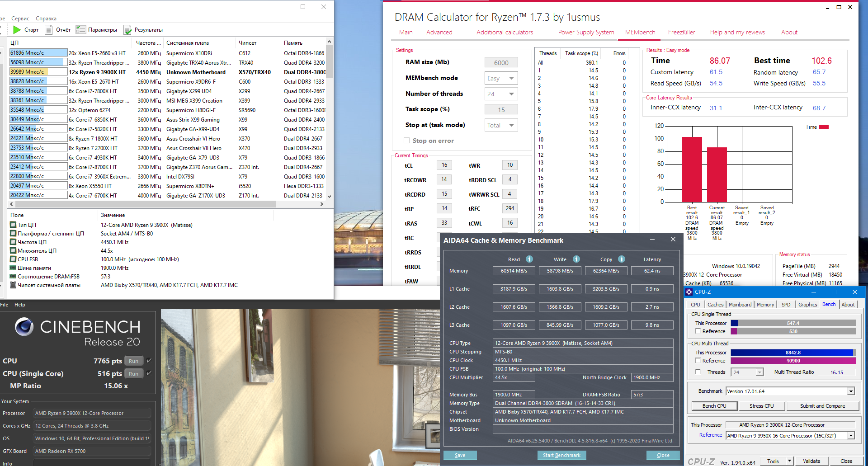Open the Advanced tab in DRAM Calculator

pyautogui.click(x=439, y=32)
